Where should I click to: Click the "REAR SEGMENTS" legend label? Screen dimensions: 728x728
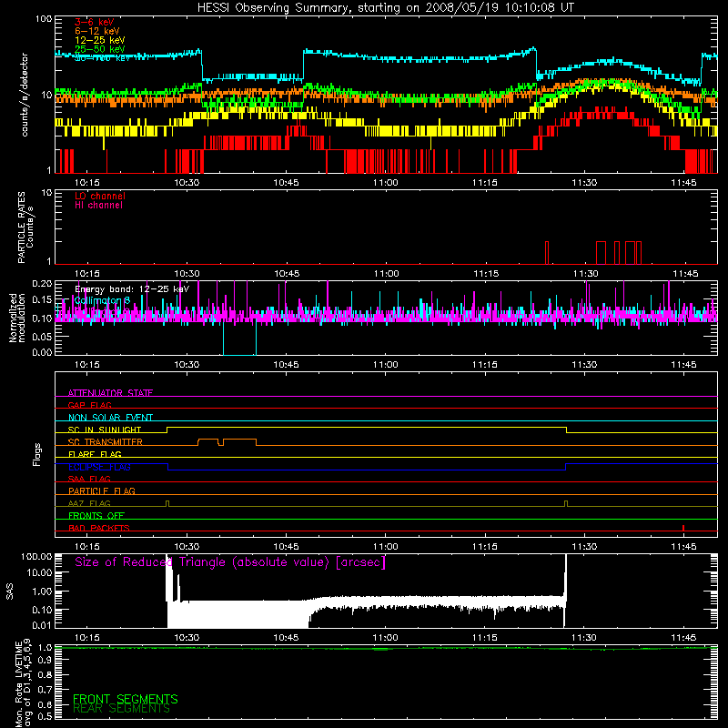click(122, 708)
